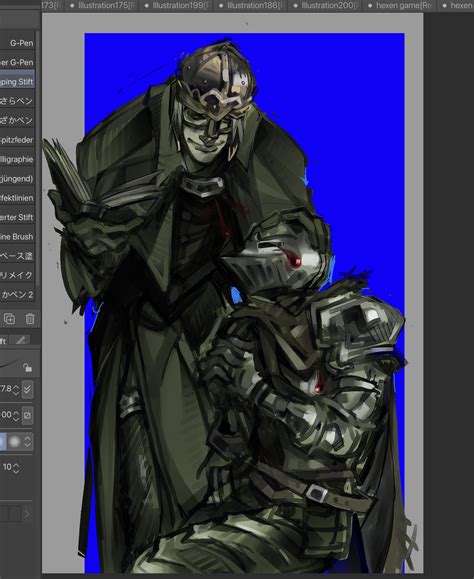Toggle the lock icon beside the brush stroke preview
474x579 pixels.
[x=27, y=367]
